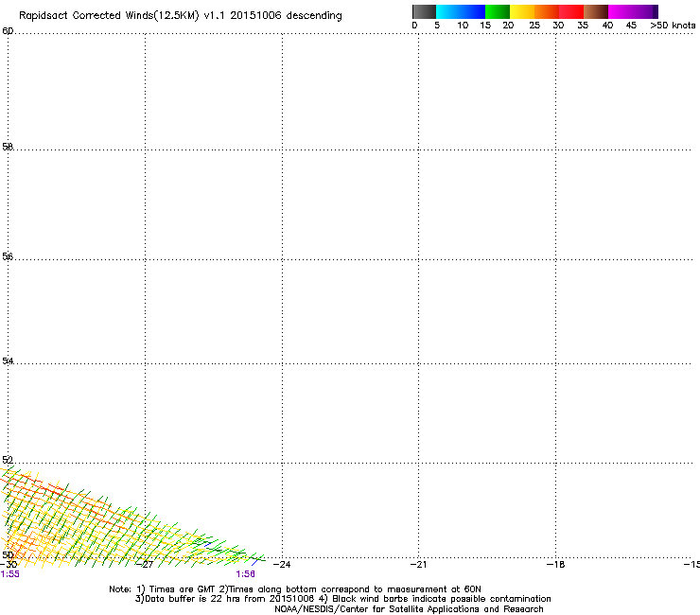Click the '>50 knots' legend label
Viewport: 700px width, 615px height.
pyautogui.click(x=673, y=26)
